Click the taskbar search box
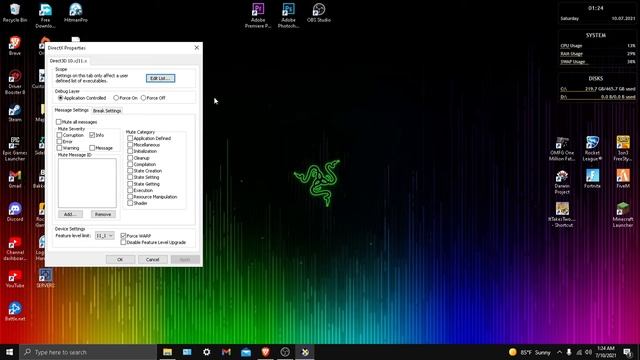This screenshot has height=360, width=640. [88, 352]
